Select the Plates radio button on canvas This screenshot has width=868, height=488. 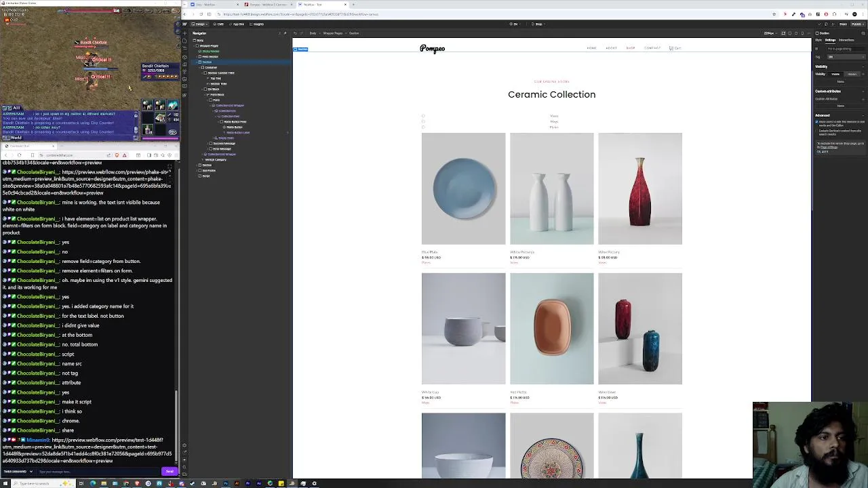(x=423, y=127)
